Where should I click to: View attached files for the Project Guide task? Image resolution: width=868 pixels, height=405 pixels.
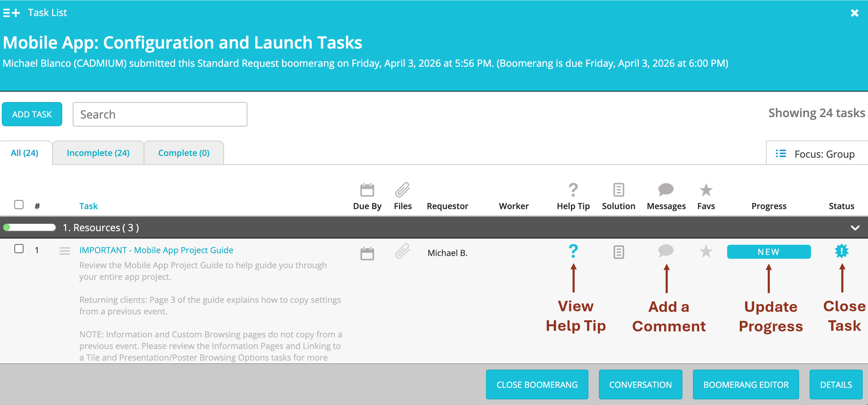click(403, 251)
